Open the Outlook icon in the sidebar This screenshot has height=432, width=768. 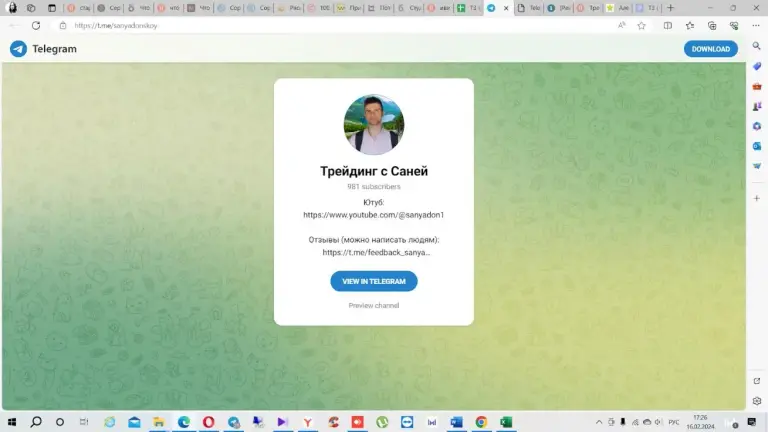pos(757,146)
